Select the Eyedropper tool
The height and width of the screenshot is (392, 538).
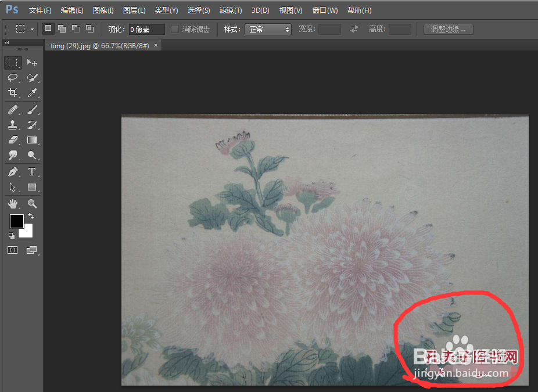[32, 92]
